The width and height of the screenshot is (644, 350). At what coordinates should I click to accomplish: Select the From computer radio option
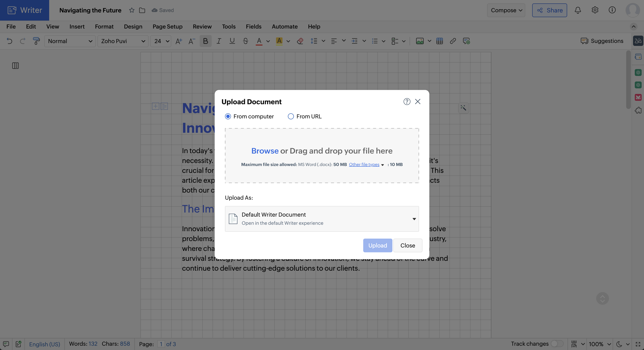click(x=228, y=116)
